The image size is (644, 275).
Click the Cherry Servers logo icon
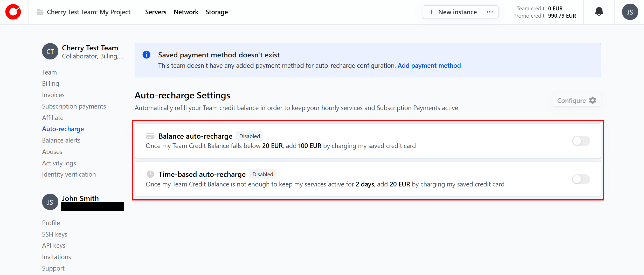click(x=13, y=12)
